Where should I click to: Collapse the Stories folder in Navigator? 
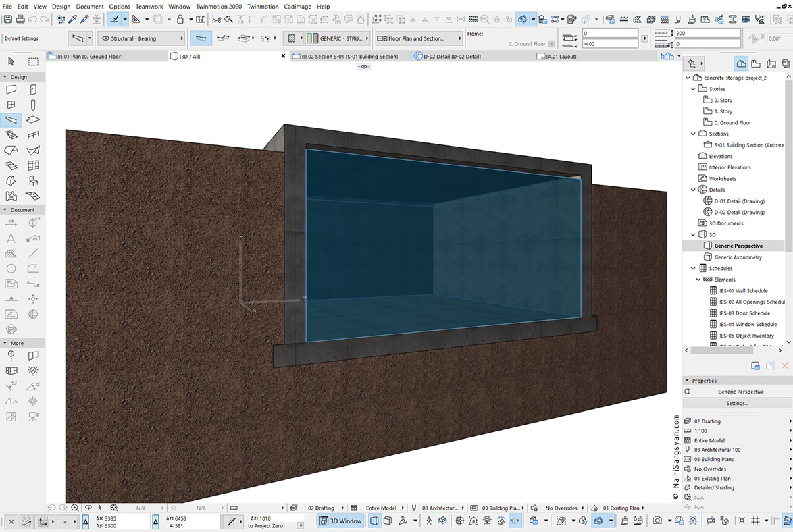click(693, 89)
